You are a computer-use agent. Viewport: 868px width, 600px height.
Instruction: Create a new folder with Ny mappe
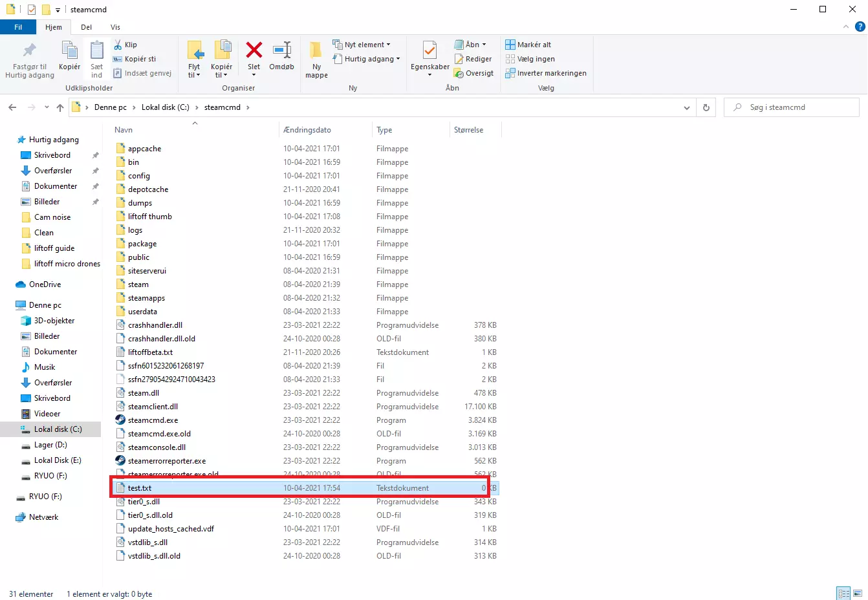pyautogui.click(x=316, y=59)
